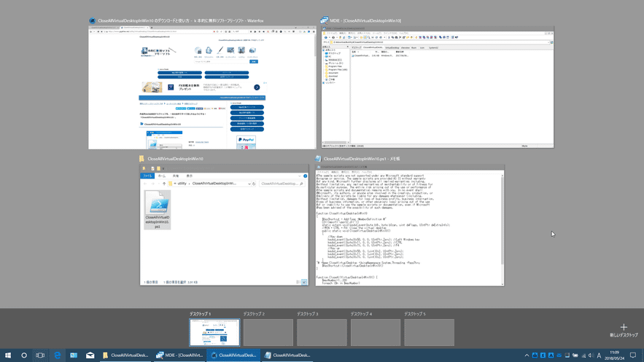Select the デスクトップ 1 thumbnail
Screen dimensions: 644x362
(214, 332)
